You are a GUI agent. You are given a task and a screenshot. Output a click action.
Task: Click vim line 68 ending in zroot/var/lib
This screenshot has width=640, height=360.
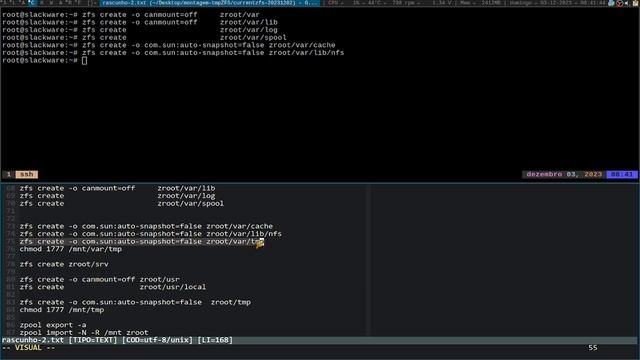click(117, 188)
